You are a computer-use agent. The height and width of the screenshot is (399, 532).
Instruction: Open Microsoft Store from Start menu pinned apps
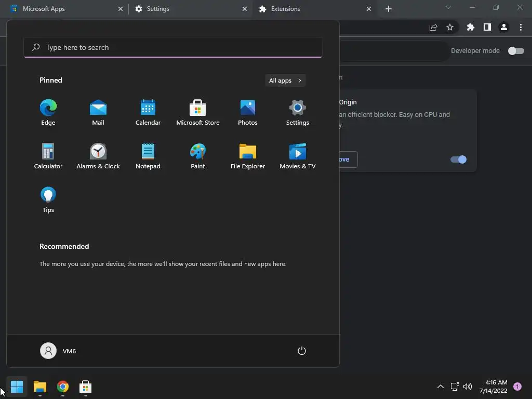198,113
